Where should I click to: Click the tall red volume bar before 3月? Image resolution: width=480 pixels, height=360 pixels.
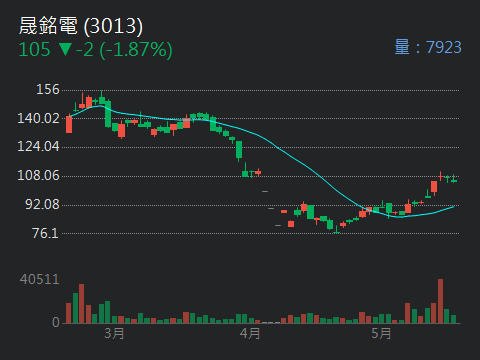pyautogui.click(x=81, y=304)
